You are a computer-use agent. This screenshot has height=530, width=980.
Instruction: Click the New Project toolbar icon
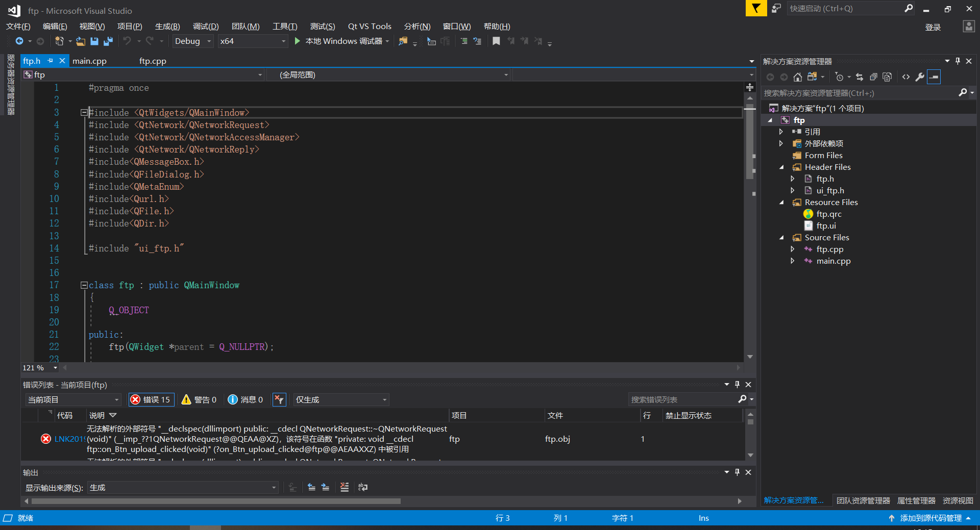59,41
